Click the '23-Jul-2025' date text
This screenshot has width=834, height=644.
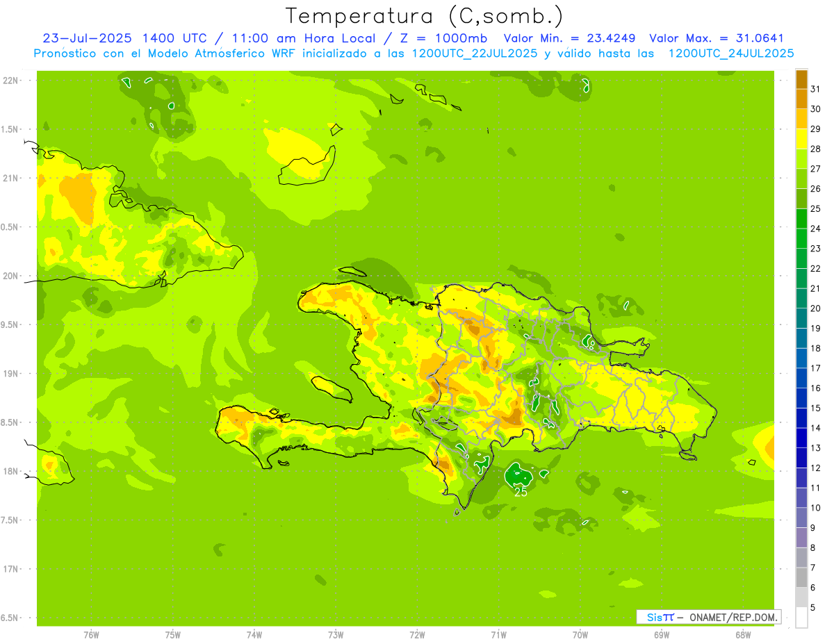[88, 38]
